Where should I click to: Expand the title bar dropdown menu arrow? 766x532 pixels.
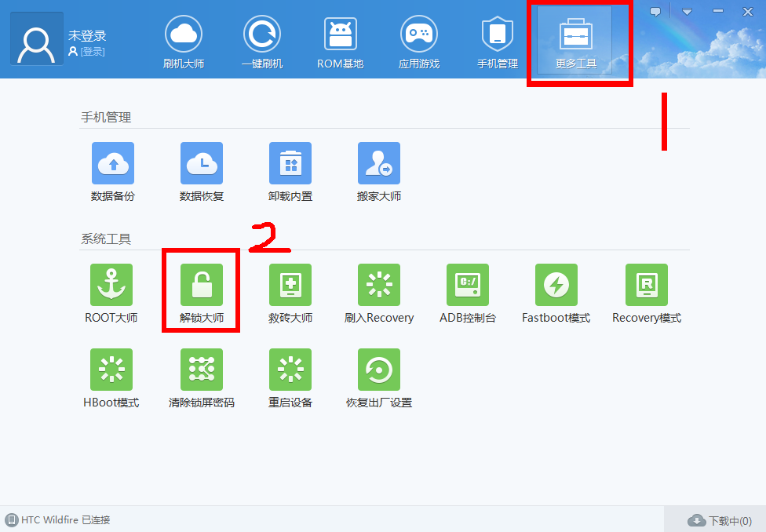point(687,12)
